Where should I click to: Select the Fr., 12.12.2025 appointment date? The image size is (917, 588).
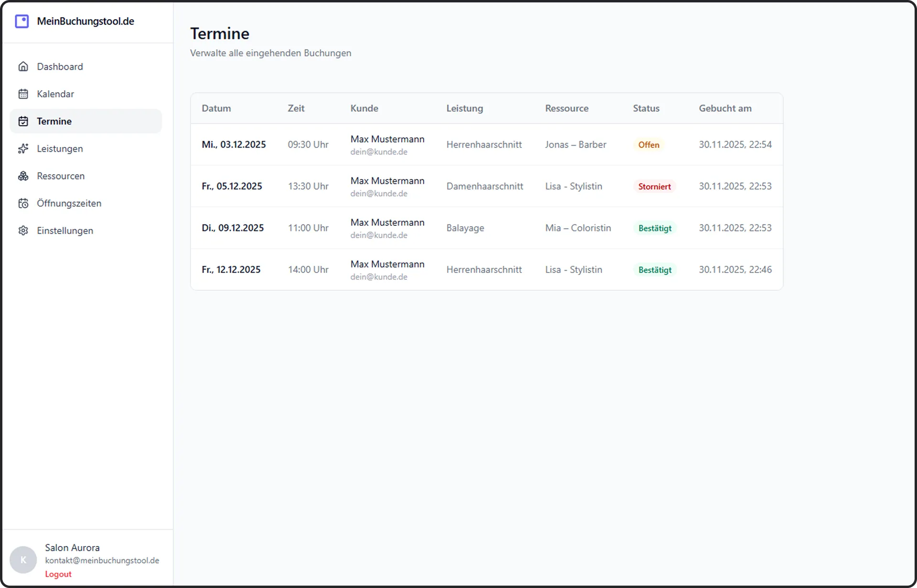pyautogui.click(x=231, y=270)
